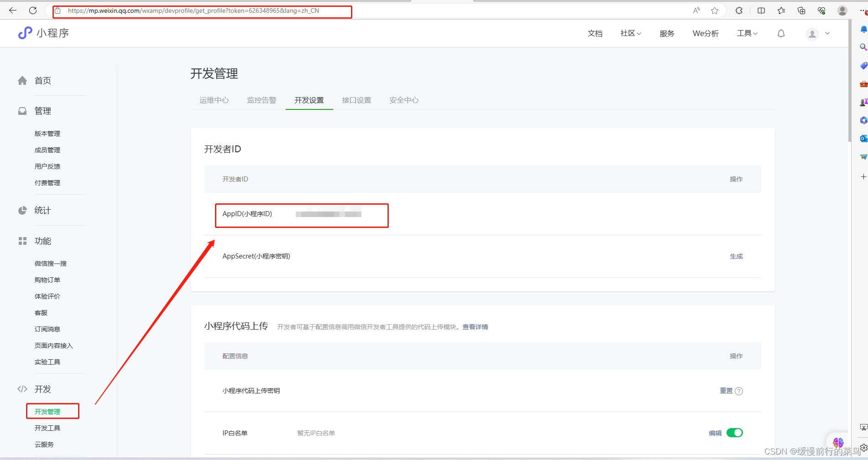Open 页面内容接入 in sidebar
Screen dimensions: 868x460
point(54,346)
